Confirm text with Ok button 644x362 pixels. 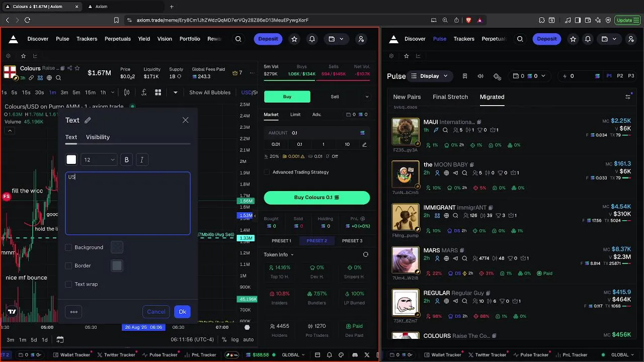pos(183,312)
